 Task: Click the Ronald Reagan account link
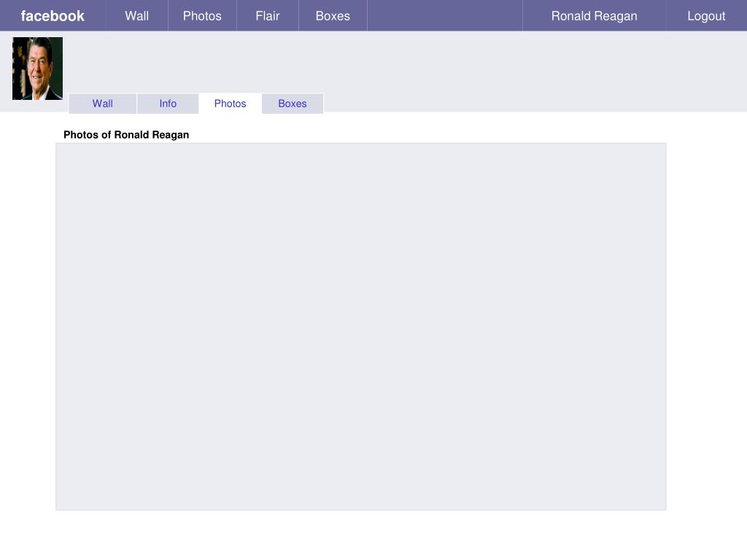point(594,16)
